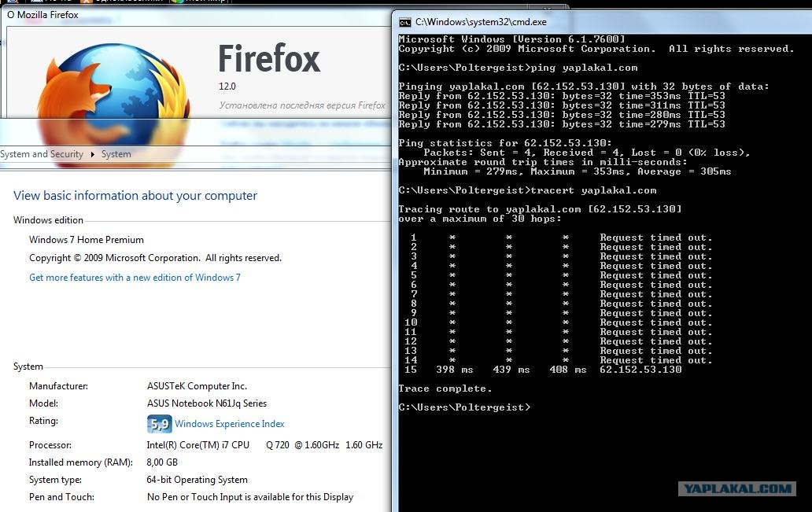
Task: Click the 'Установлена последняя версия Firefox' status text
Action: [x=302, y=105]
